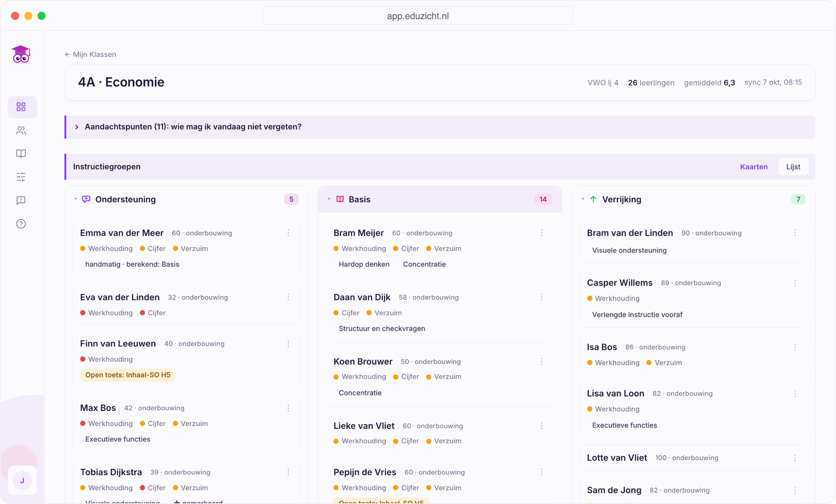Collapse the Ondersteuning group

pos(76,199)
